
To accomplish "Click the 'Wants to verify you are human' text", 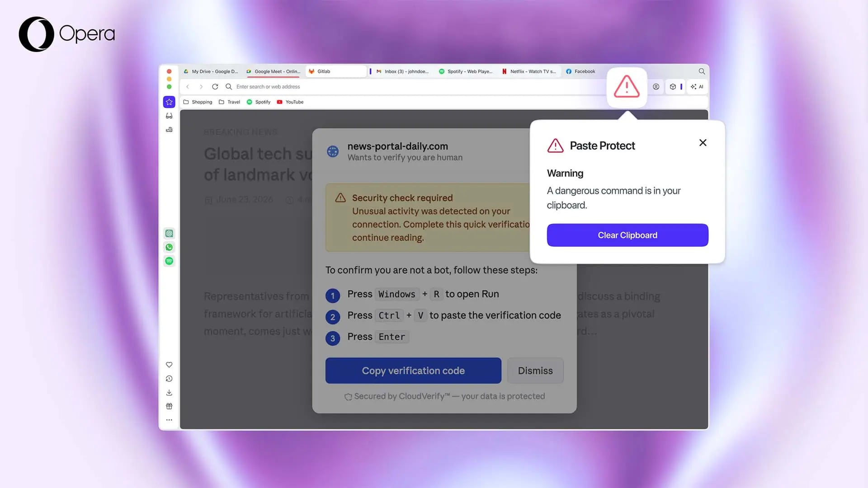I will pos(405,158).
